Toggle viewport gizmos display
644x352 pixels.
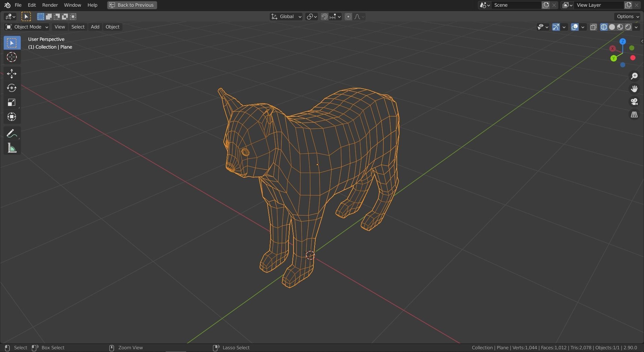pos(556,27)
